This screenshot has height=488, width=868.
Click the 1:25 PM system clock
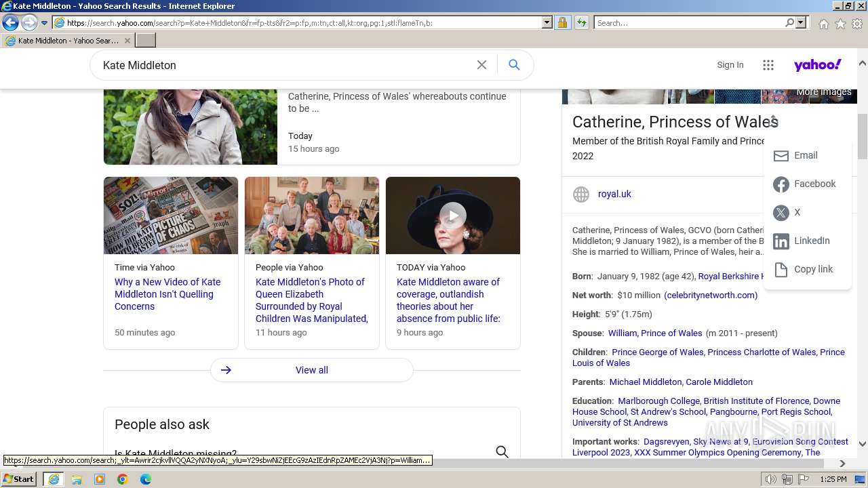[833, 479]
